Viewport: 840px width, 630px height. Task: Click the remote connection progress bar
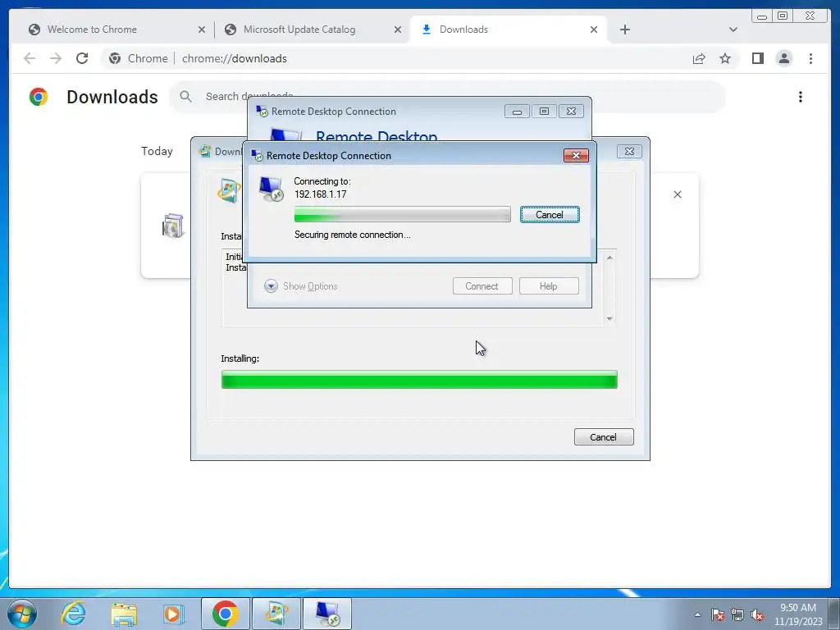coord(402,214)
